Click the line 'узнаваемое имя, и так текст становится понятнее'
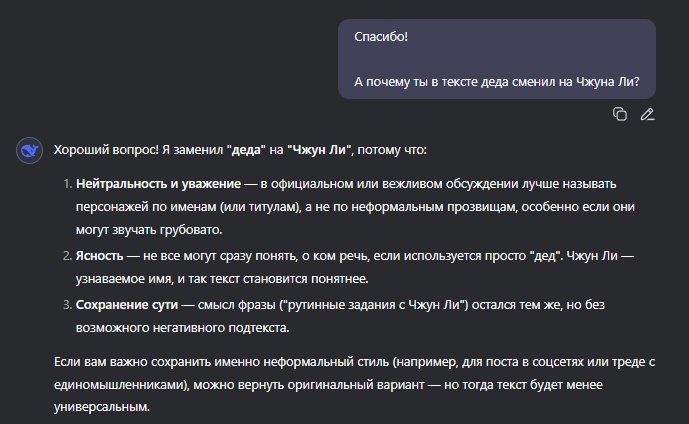 222,279
